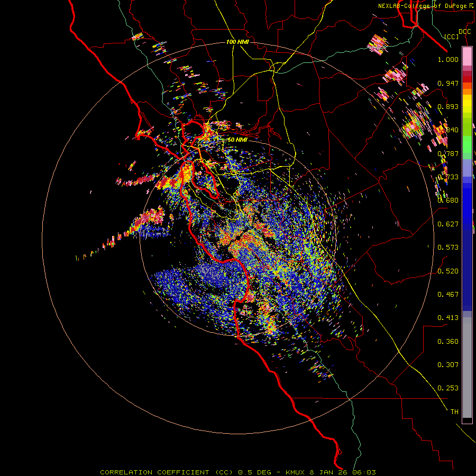The image size is (476, 476).
Task: Click the 0.467 scale value
Action: [x=448, y=295]
